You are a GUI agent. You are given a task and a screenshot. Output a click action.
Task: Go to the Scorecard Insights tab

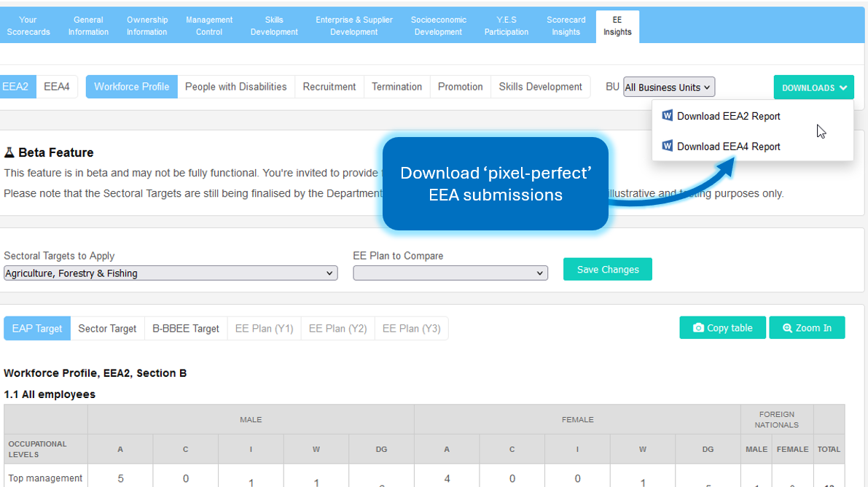tap(566, 26)
